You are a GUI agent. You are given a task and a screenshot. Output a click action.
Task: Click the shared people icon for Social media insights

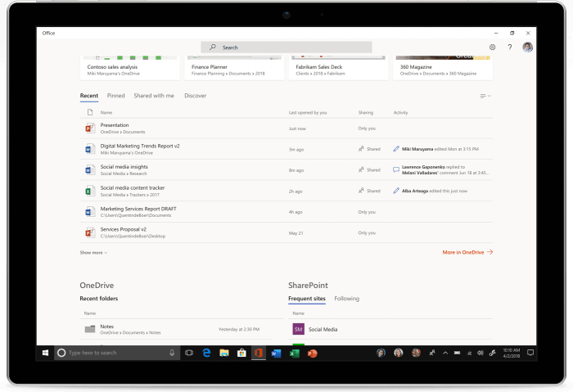point(361,169)
